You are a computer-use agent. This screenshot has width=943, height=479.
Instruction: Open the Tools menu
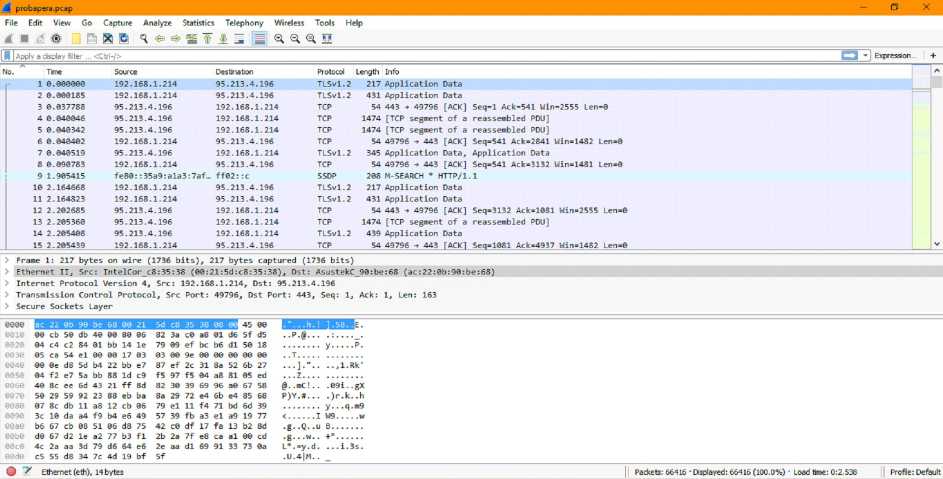click(325, 23)
